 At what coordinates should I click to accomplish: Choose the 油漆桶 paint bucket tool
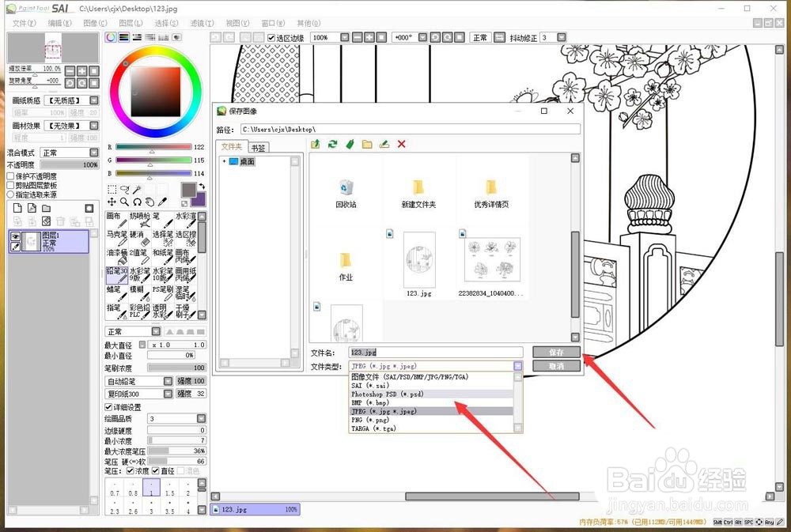coord(116,257)
